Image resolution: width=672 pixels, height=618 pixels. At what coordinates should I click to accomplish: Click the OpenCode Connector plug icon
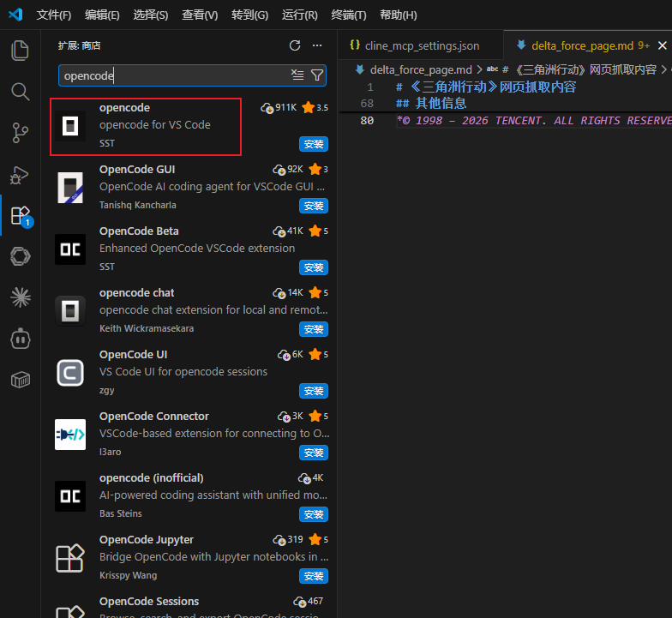click(x=70, y=435)
